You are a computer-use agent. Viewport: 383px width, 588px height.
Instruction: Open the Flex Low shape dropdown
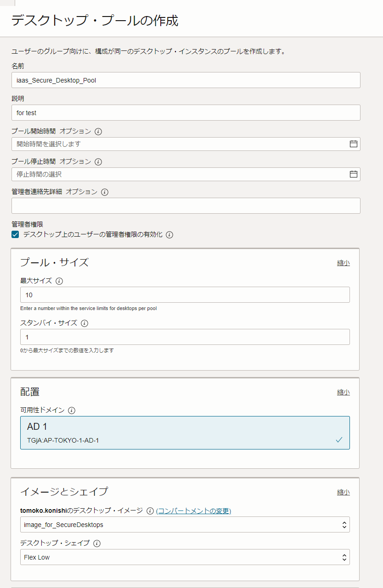pos(185,557)
